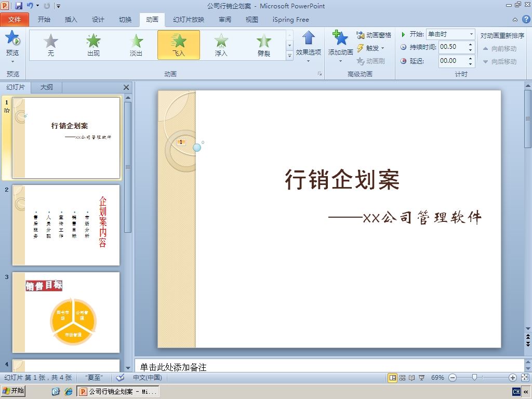Click the Trigger (触发) lightning icon
This screenshot has height=399, width=532.
click(361, 48)
